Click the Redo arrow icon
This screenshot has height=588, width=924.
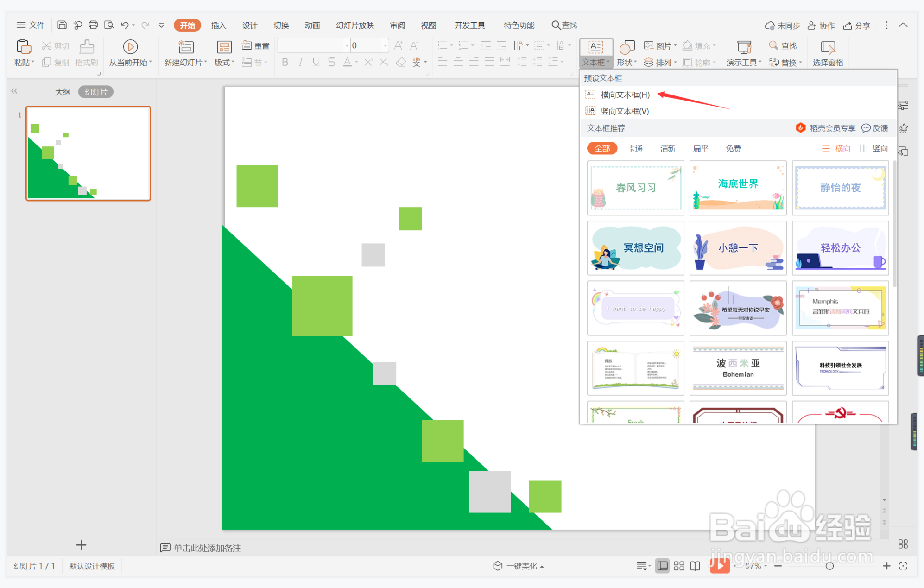pos(145,25)
